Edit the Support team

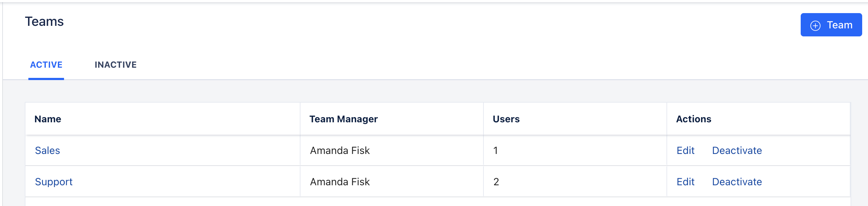pos(685,182)
